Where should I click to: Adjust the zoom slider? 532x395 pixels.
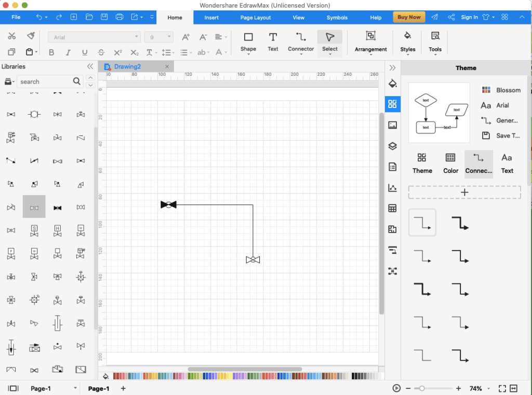[422, 388]
